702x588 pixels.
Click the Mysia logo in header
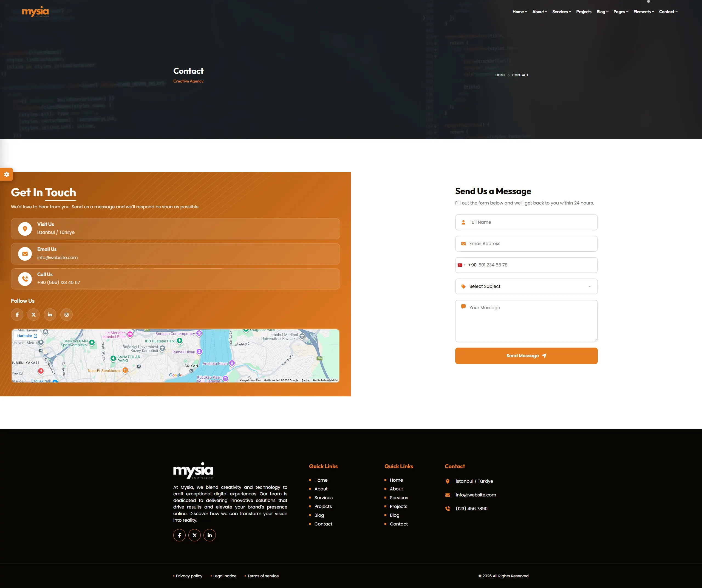tap(35, 12)
